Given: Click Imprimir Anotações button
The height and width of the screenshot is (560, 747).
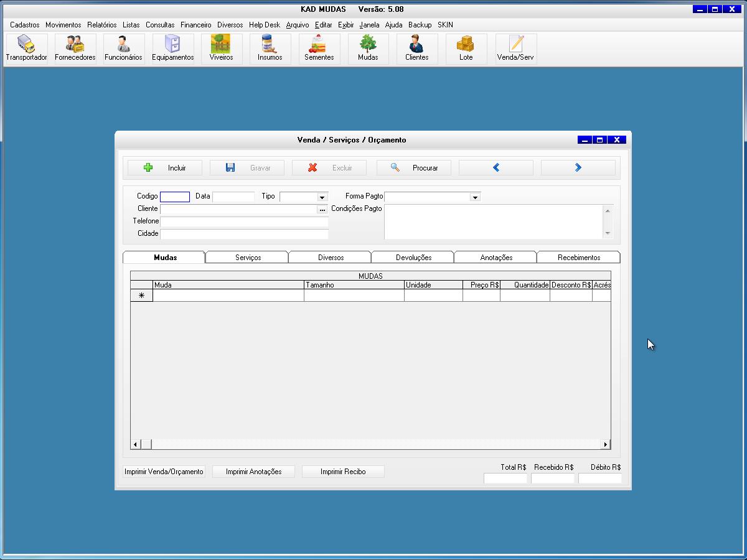Looking at the screenshot, I should 253,472.
